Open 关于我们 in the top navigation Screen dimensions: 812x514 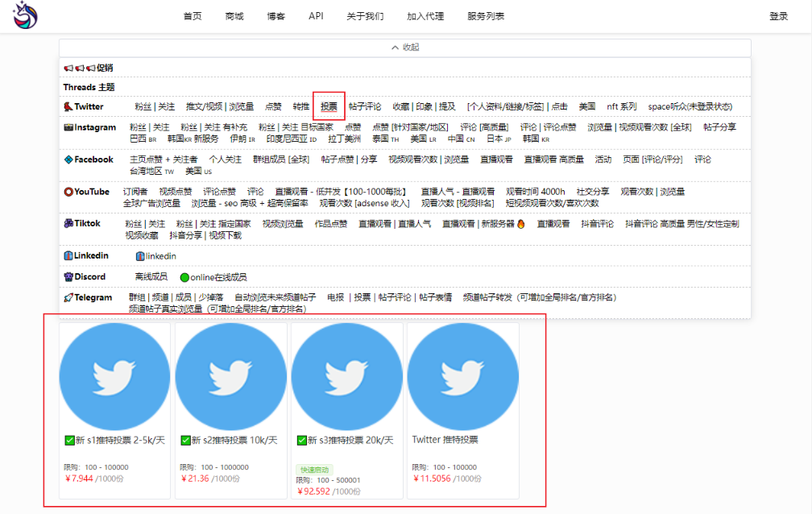[365, 16]
